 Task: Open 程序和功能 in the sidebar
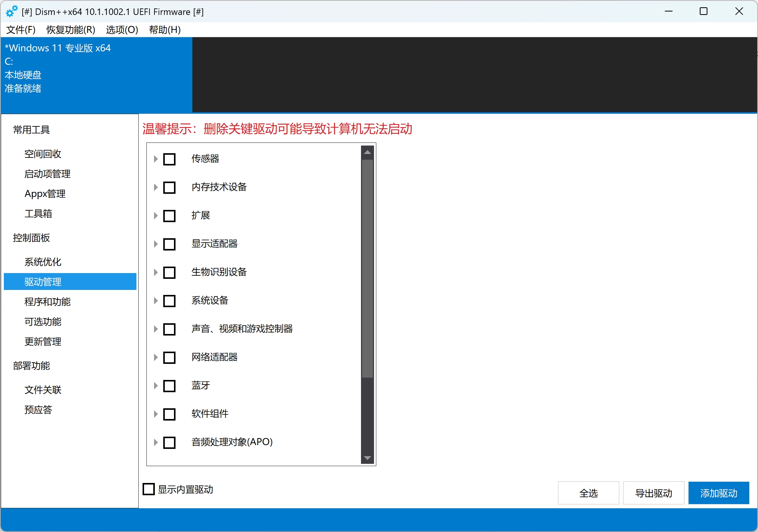pyautogui.click(x=48, y=302)
